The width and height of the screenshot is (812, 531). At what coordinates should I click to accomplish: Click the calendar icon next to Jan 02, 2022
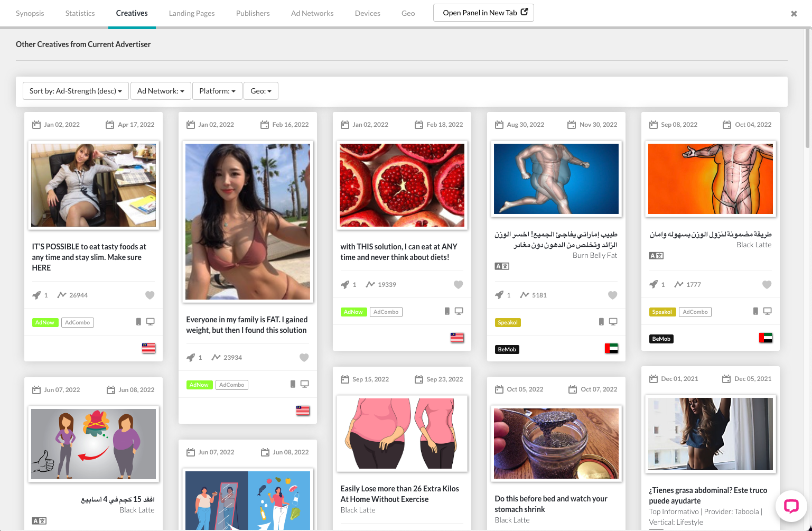[x=36, y=124]
